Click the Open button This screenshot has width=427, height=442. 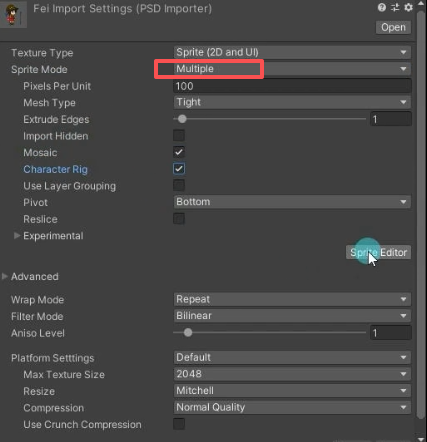(393, 27)
